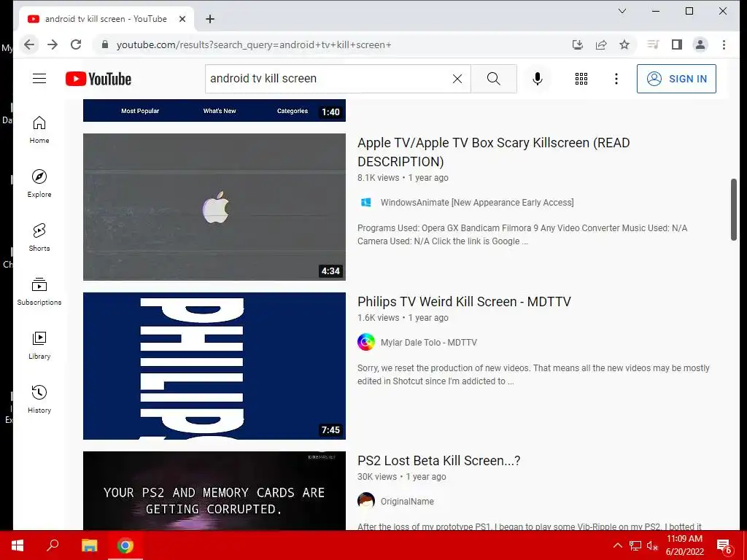Viewport: 747px width, 560px height.
Task: Bookmark this tab with star icon
Action: [x=624, y=44]
